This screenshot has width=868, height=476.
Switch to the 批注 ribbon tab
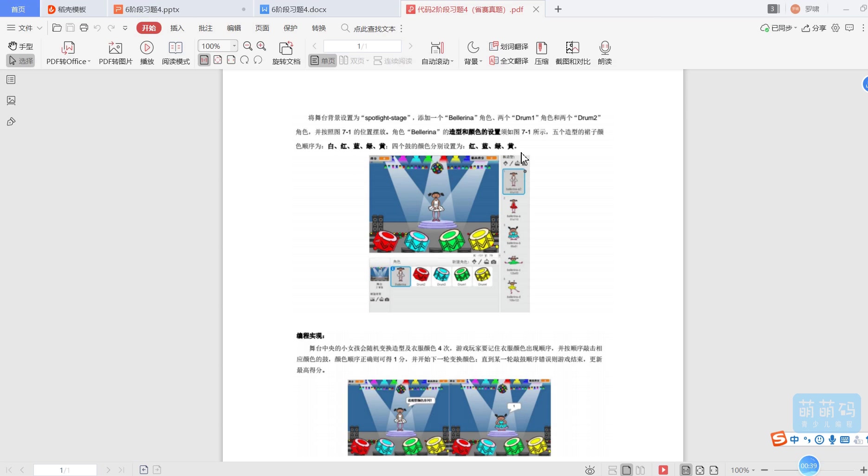pos(205,28)
